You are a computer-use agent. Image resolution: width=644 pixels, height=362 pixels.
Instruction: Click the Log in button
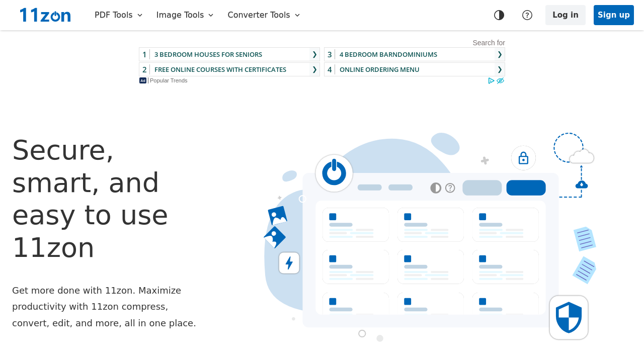[x=566, y=15]
